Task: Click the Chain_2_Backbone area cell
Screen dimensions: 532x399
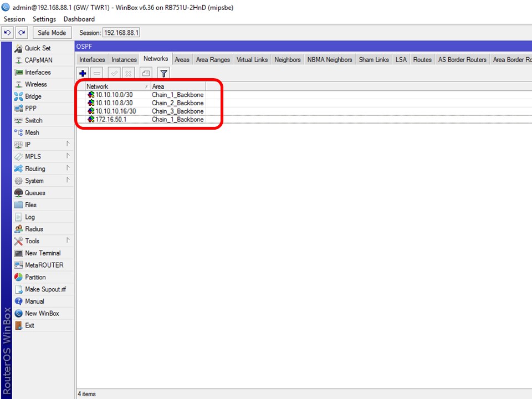Action: (x=178, y=103)
